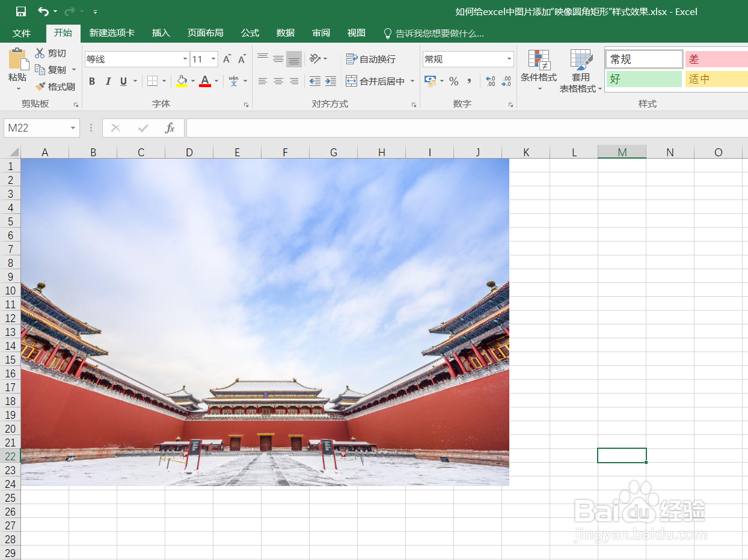Open the font size 11 dropdown

(x=213, y=59)
